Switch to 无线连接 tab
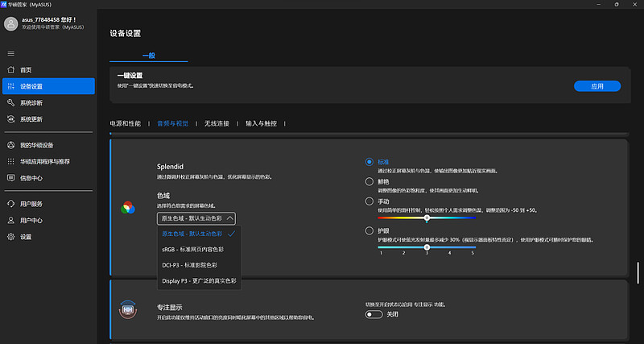 point(217,123)
